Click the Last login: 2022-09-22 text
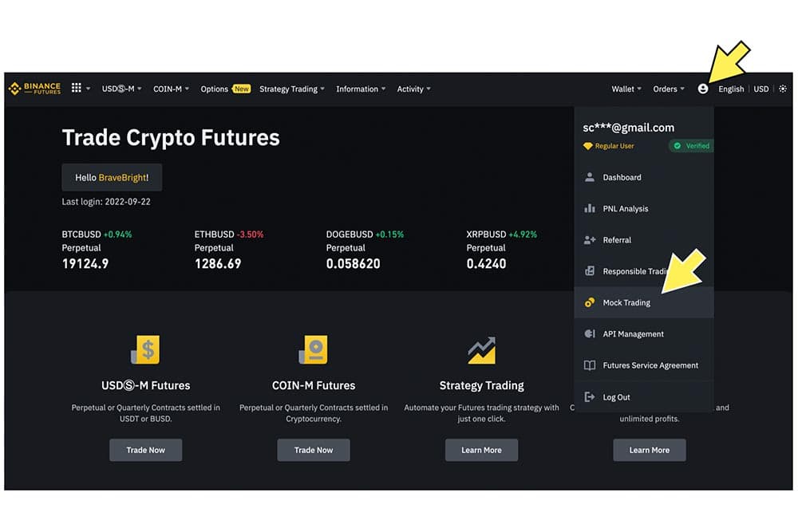 click(x=106, y=202)
